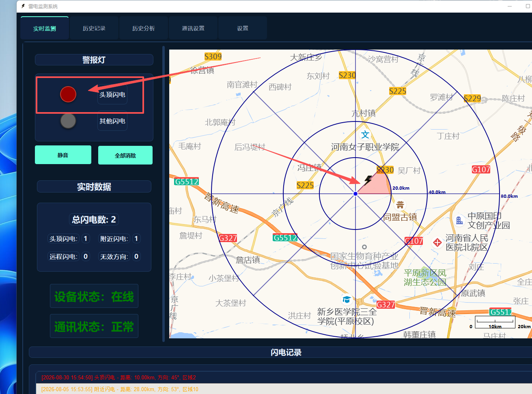Minimize the 雷电监测系统 window
Image resolution: width=532 pixels, height=394 pixels.
[x=510, y=6]
